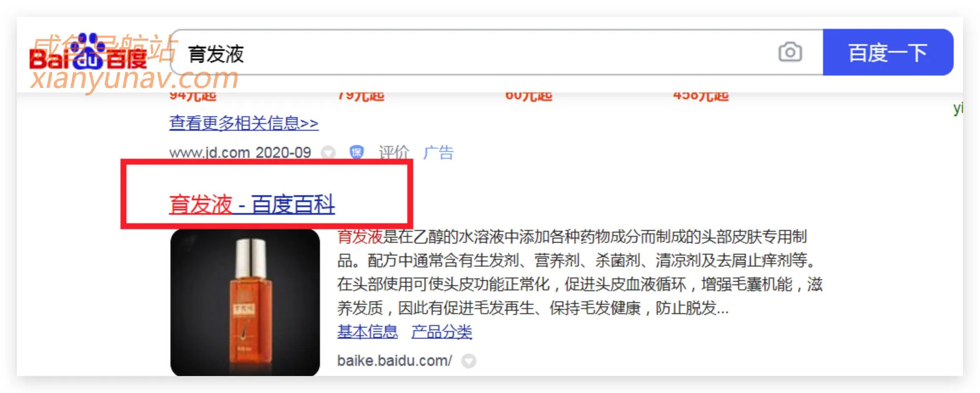Click the Baidu logo
The width and height of the screenshot is (980, 393).
88,53
